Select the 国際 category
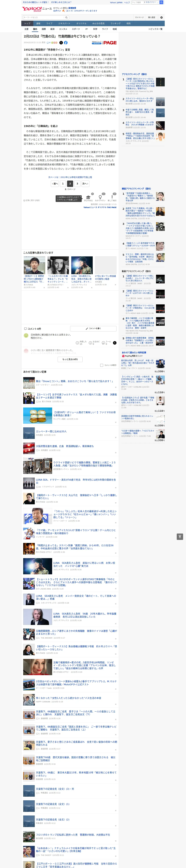 click(x=44, y=29)
